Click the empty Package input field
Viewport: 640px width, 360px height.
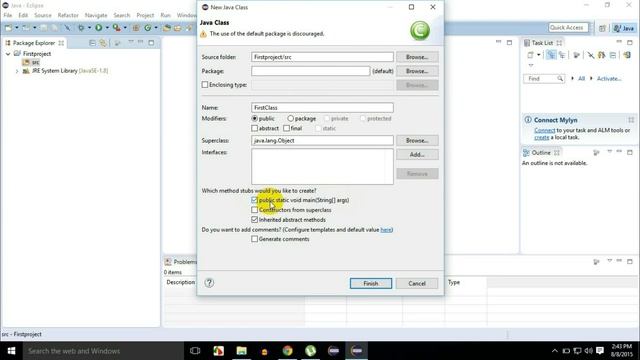[311, 71]
